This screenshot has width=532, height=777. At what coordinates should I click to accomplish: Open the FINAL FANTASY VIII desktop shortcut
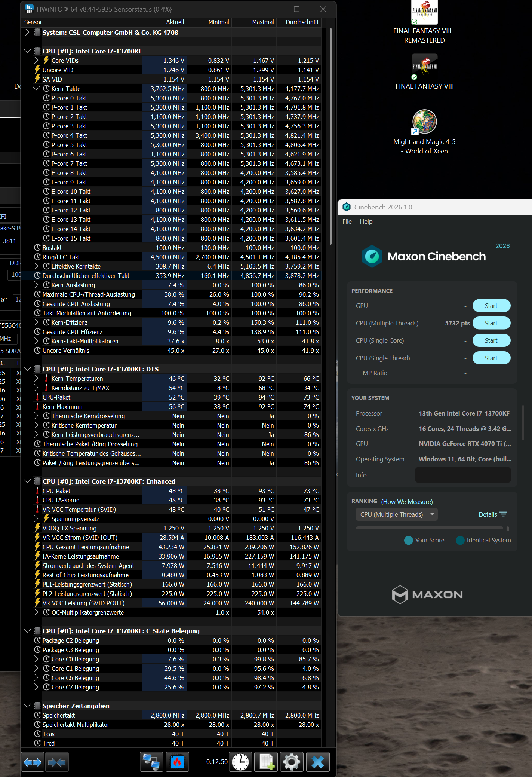[x=425, y=72]
